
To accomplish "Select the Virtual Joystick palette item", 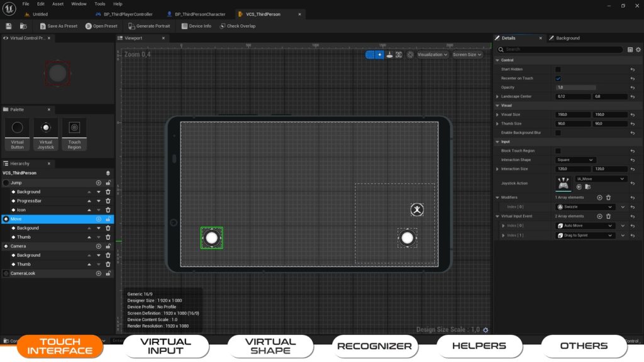I will (x=46, y=134).
